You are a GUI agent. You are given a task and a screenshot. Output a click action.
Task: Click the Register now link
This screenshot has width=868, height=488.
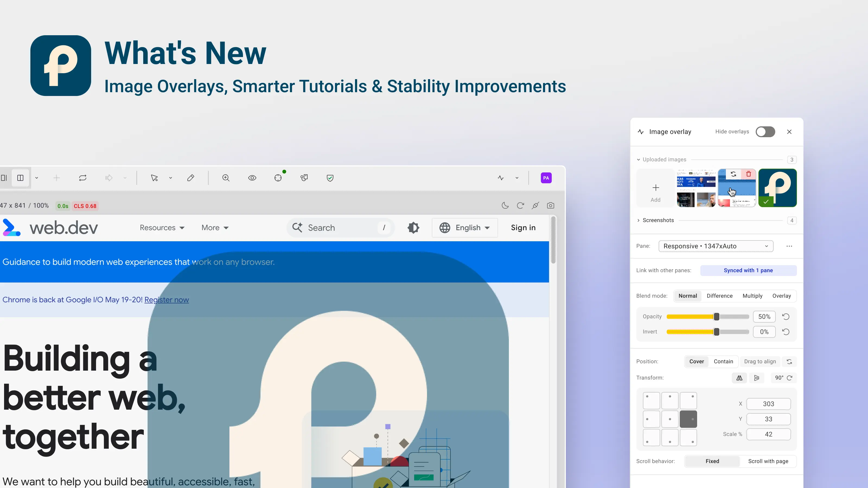point(167,300)
